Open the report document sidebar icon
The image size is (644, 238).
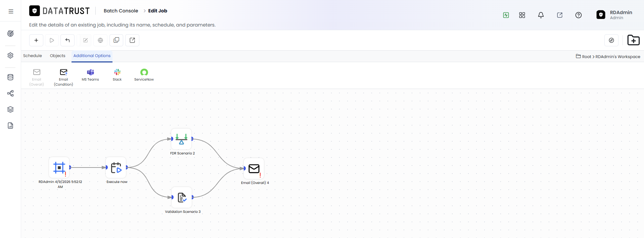tap(10, 126)
